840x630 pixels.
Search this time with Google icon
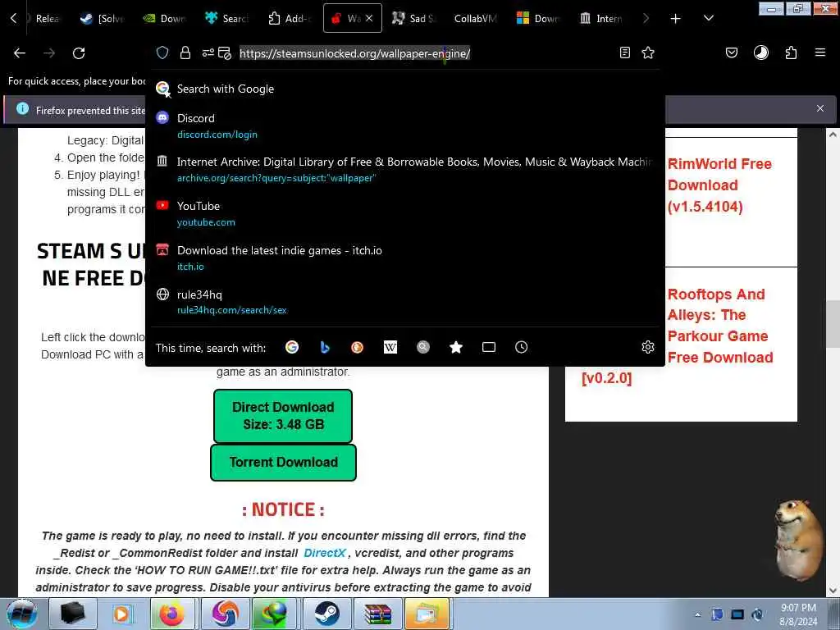tap(292, 348)
